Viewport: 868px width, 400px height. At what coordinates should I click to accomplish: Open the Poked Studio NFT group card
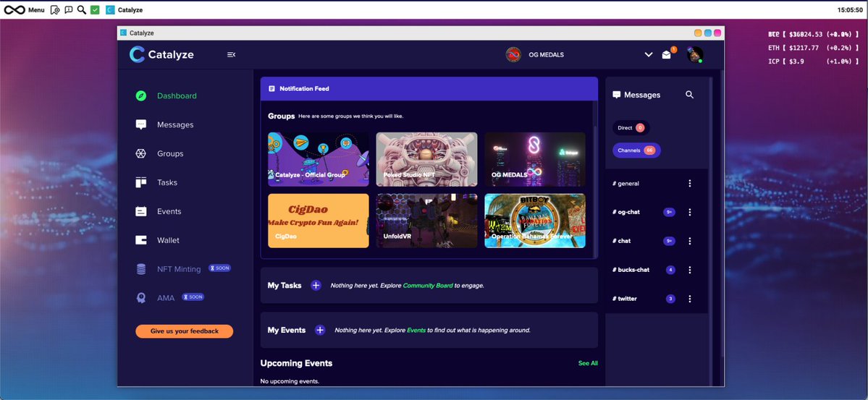coord(427,159)
